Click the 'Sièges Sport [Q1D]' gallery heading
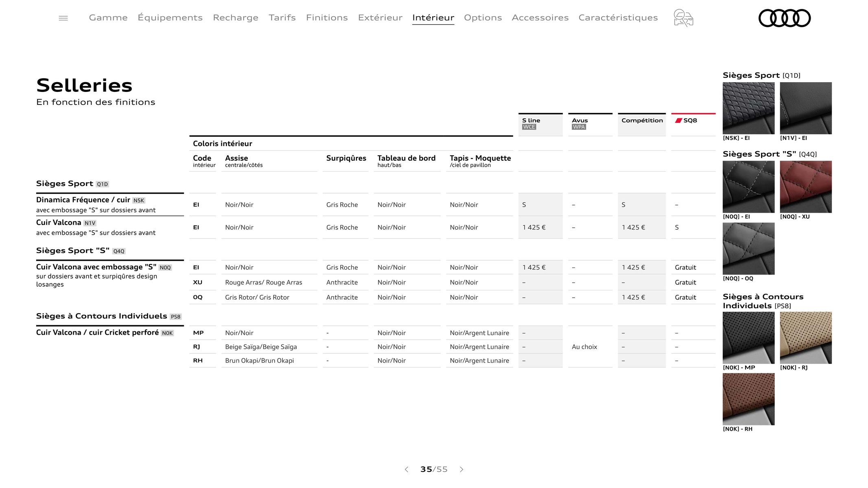Viewport: 868px width, 488px height. (761, 75)
